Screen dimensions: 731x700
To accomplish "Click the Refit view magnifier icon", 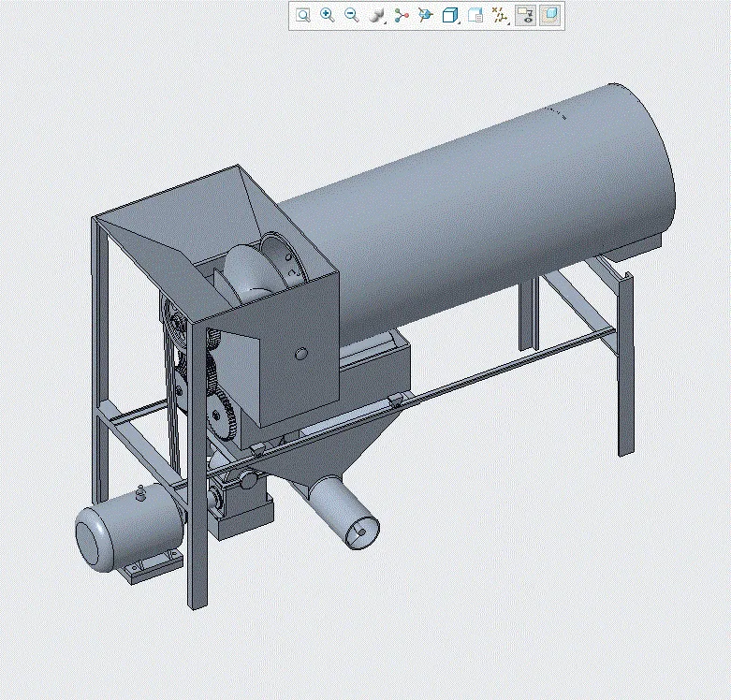I will [x=303, y=15].
